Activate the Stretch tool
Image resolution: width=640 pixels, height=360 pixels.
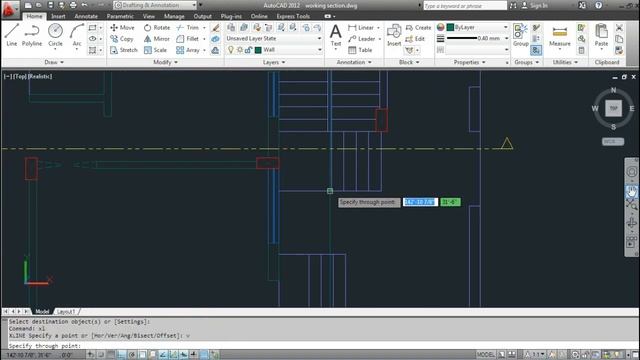tap(124, 50)
